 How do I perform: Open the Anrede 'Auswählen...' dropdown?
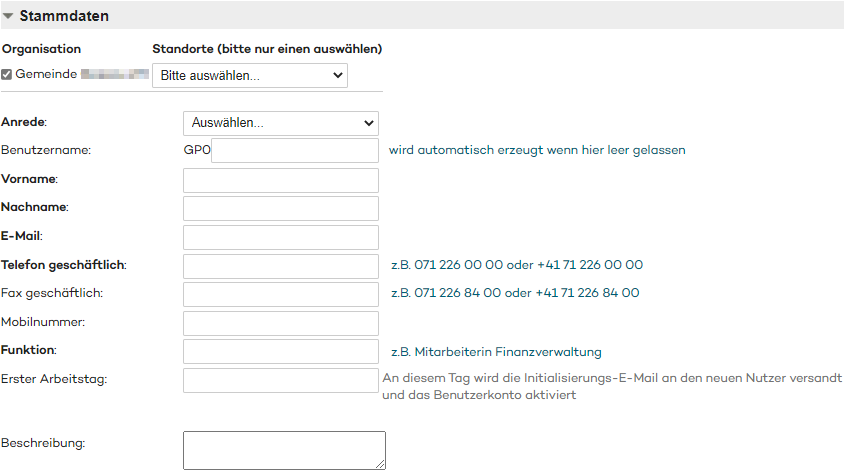tap(281, 123)
